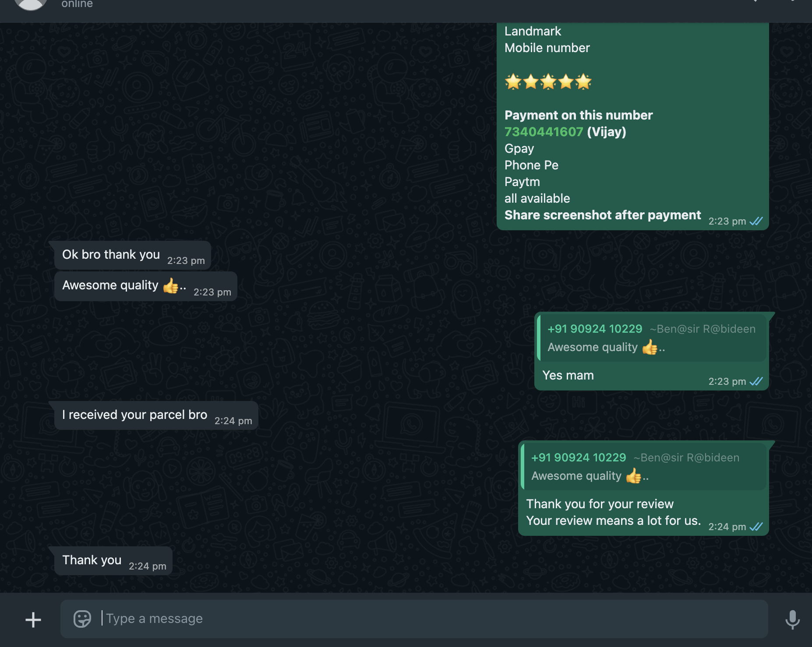The height and width of the screenshot is (647, 812).
Task: Open the emoji and sticker picker
Action: 82,619
